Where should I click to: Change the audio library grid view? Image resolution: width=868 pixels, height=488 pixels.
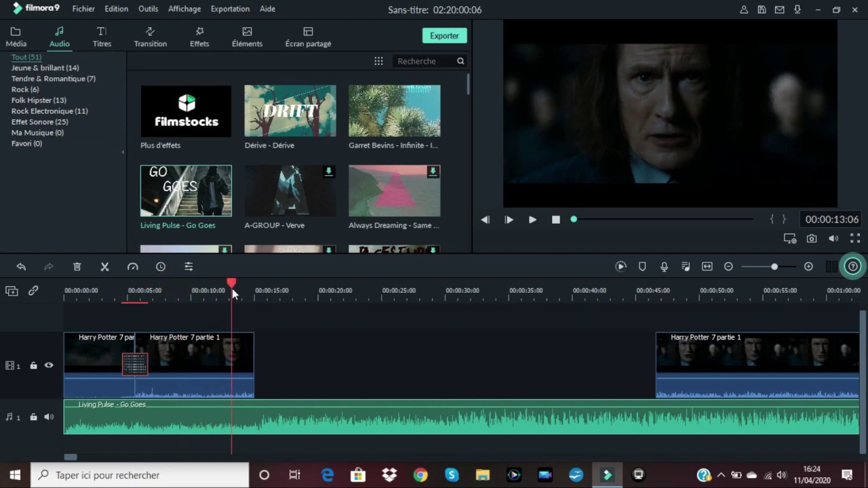[378, 61]
